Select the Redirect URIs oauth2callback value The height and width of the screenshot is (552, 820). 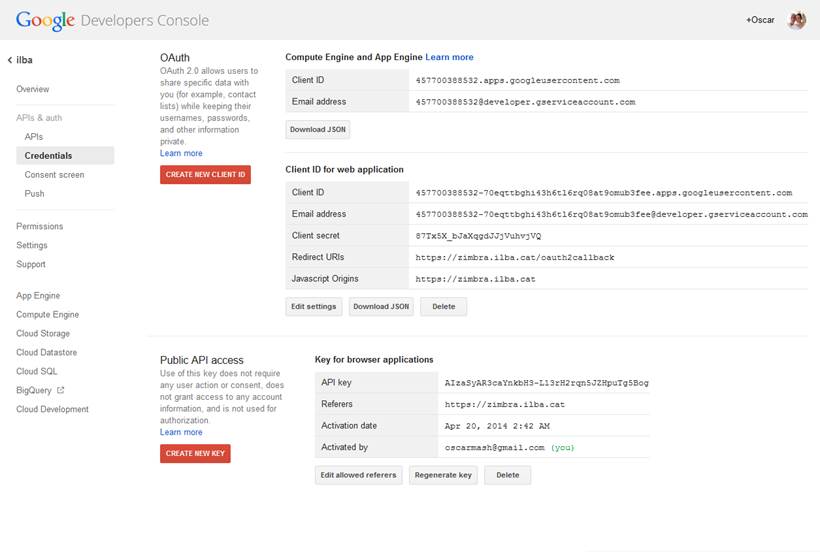coord(515,258)
